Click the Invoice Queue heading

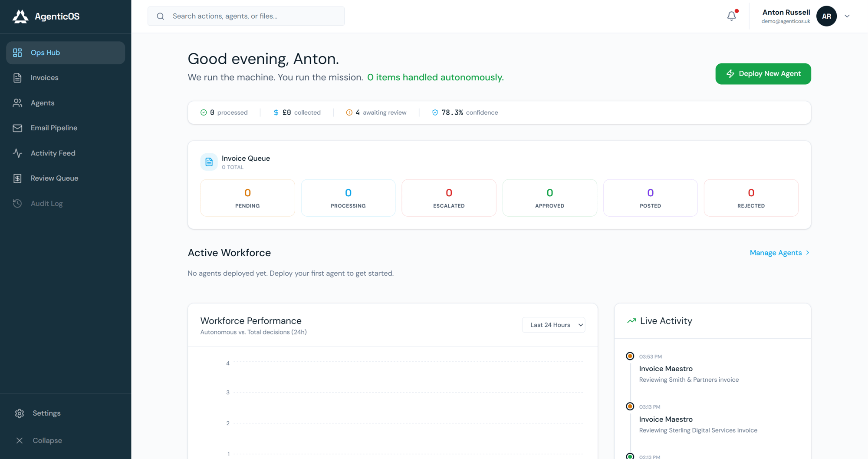(x=246, y=159)
